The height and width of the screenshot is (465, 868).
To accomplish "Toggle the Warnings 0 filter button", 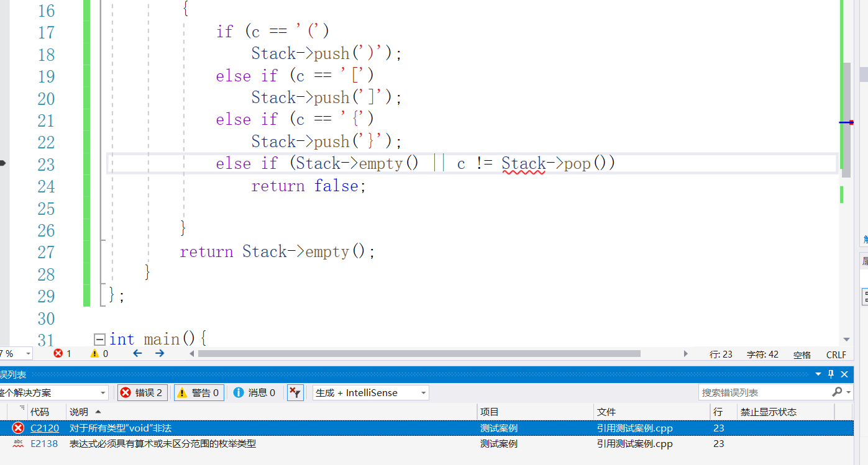I will [199, 392].
